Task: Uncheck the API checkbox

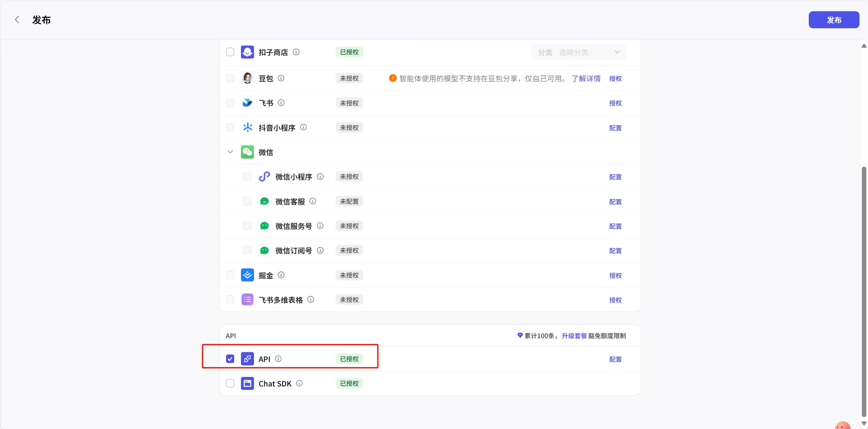Action: pos(230,359)
